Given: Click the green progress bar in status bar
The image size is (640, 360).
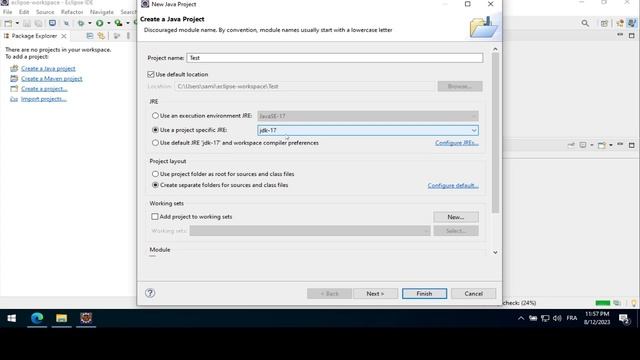Looking at the screenshot, I should coord(602,303).
